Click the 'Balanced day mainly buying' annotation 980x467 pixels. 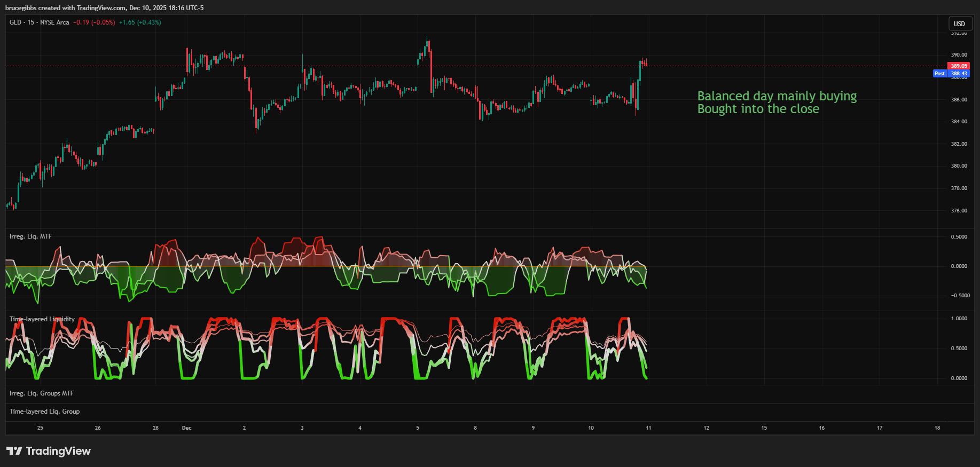[x=777, y=96]
